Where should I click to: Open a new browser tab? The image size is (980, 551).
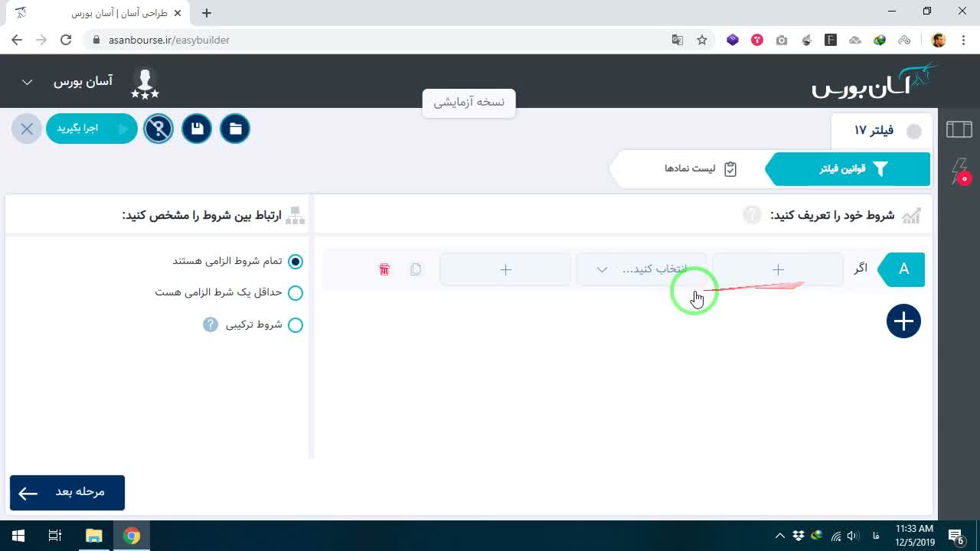click(x=207, y=12)
